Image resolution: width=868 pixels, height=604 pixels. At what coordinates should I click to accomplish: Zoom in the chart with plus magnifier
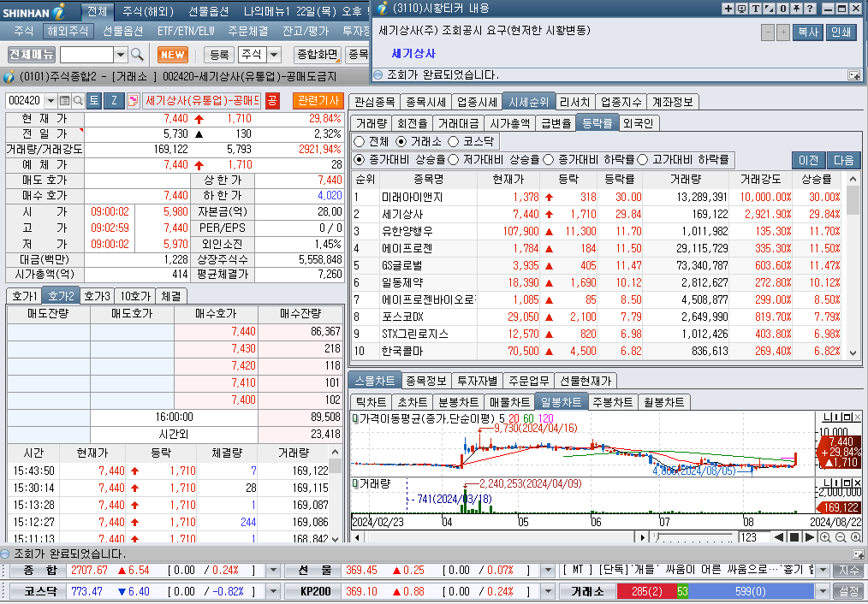(x=825, y=537)
